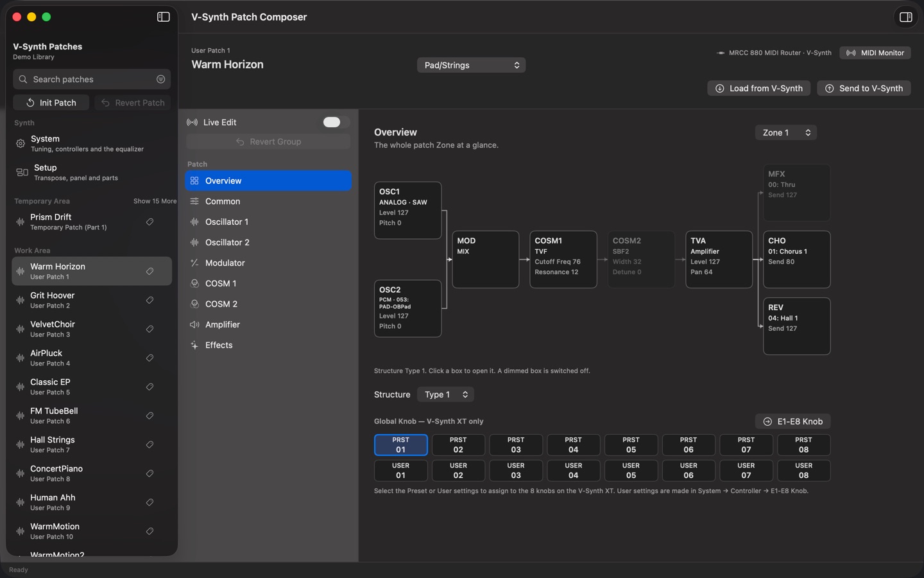This screenshot has height=578, width=924.
Task: Switch to the Amplifier section
Action: (268, 324)
